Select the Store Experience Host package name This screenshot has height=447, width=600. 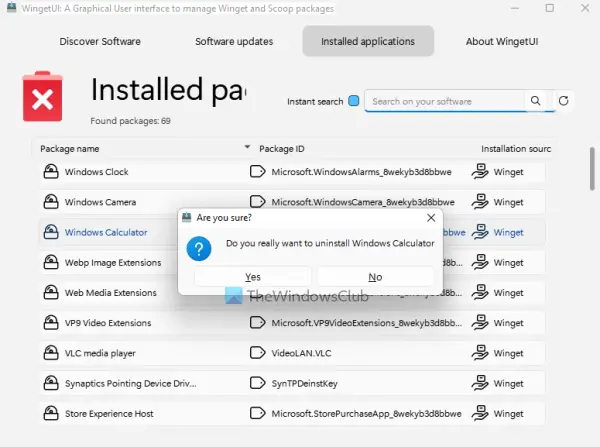pos(109,414)
